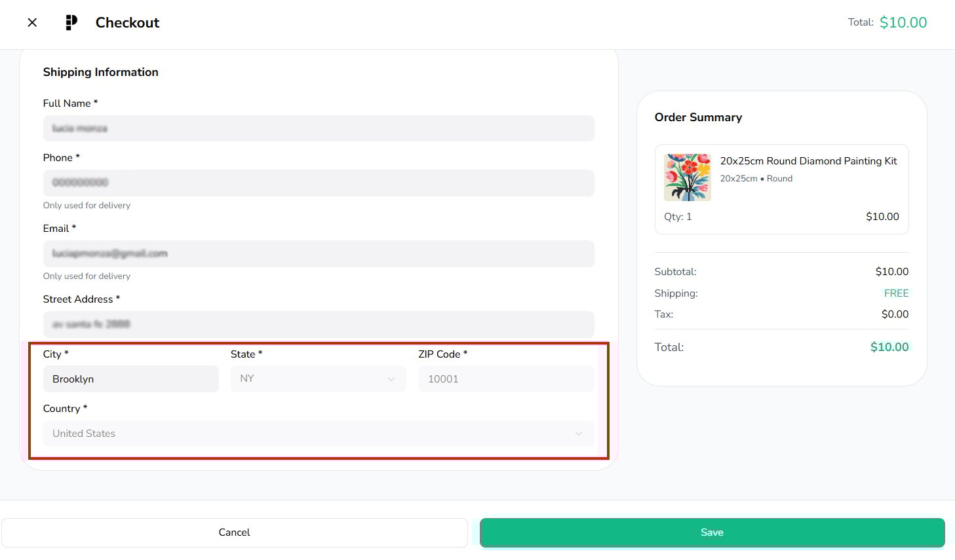Viewport: 955px width, 560px height.
Task: Click the Shipping Information heading
Action: click(x=101, y=72)
